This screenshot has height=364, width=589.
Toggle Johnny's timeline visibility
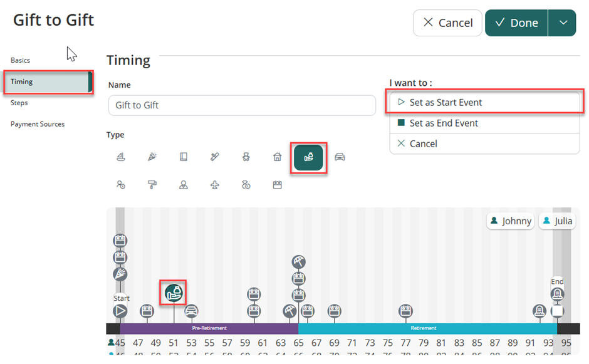point(511,221)
